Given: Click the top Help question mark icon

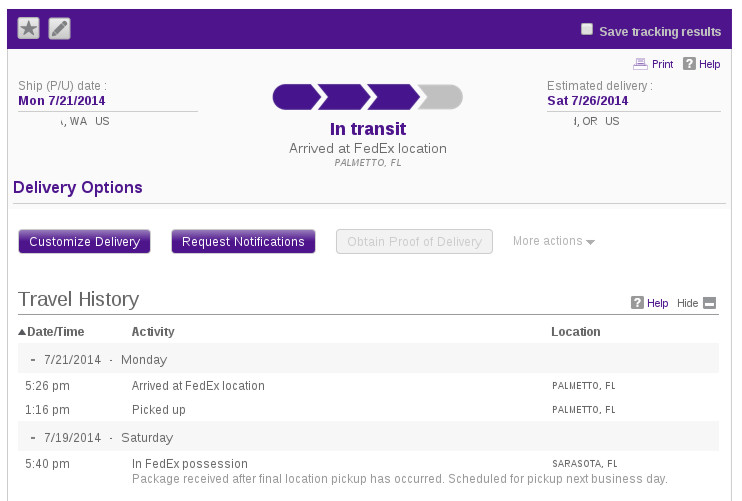Looking at the screenshot, I should (689, 64).
